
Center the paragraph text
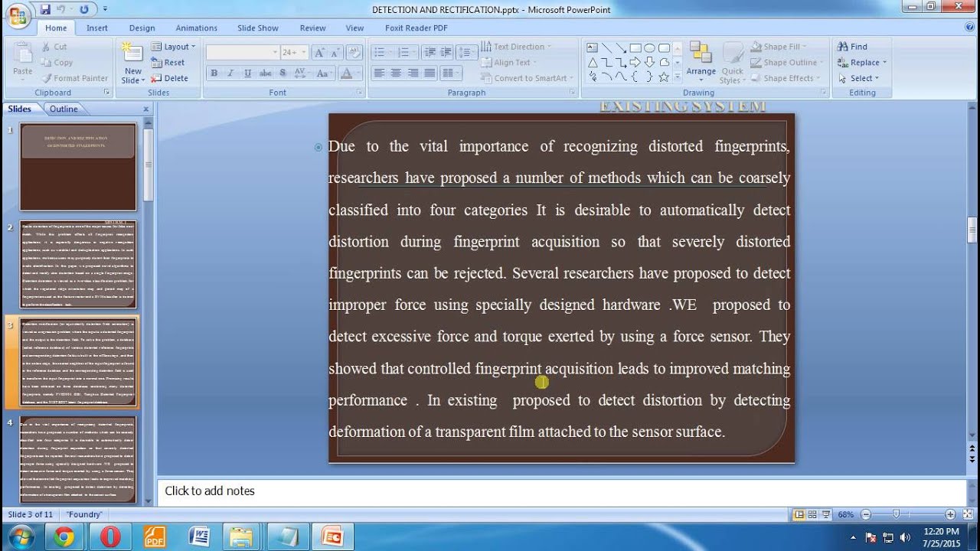point(396,73)
